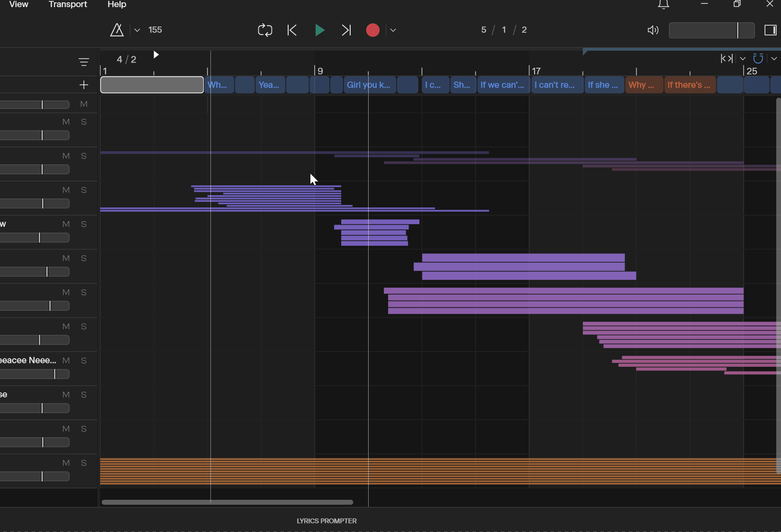Jump back to project start

pyautogui.click(x=292, y=30)
